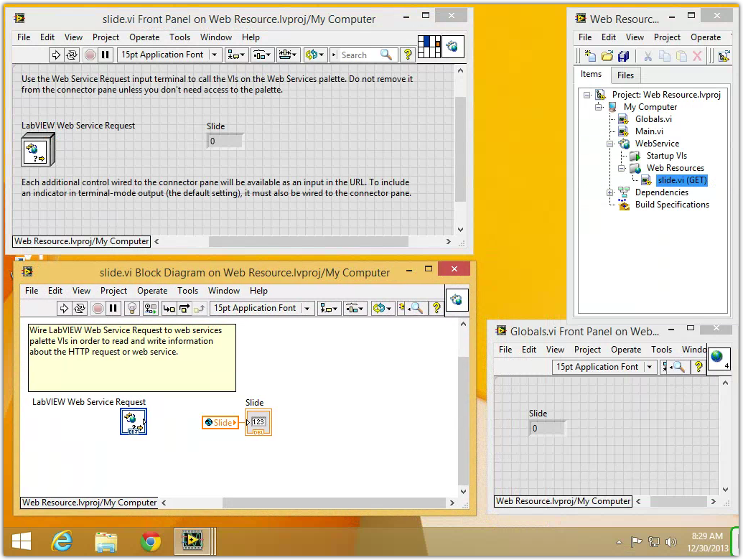Click the Slide global variable node
This screenshot has width=743, height=560.
(x=220, y=423)
